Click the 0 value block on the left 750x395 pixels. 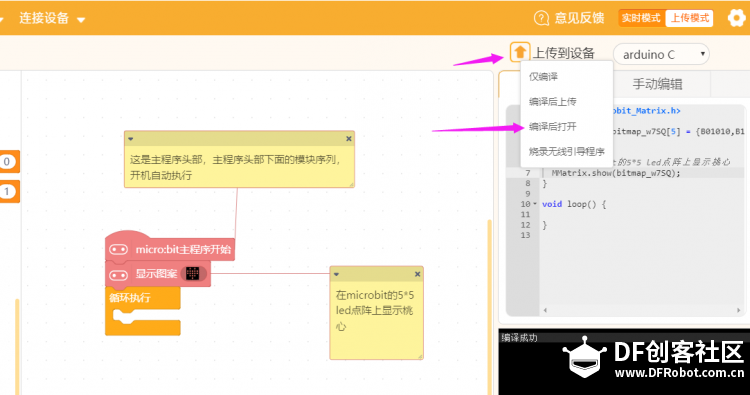pos(7,162)
